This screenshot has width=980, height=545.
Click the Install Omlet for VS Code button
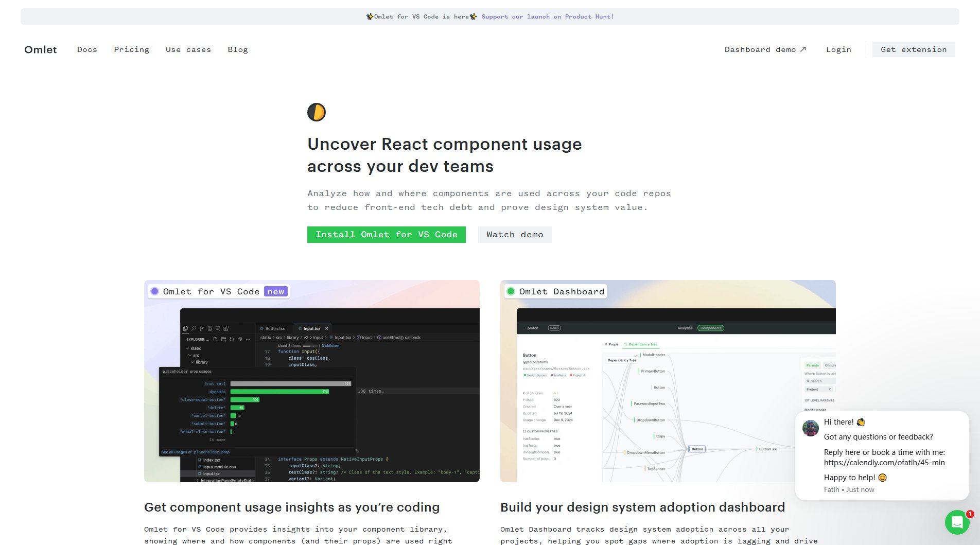pyautogui.click(x=386, y=235)
